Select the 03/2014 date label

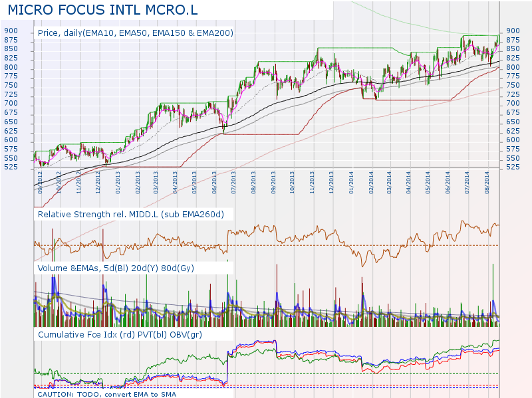(x=389, y=183)
